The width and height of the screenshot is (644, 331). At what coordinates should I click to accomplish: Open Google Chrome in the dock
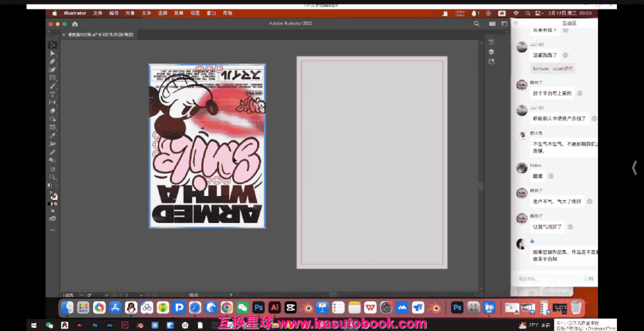pos(226,307)
